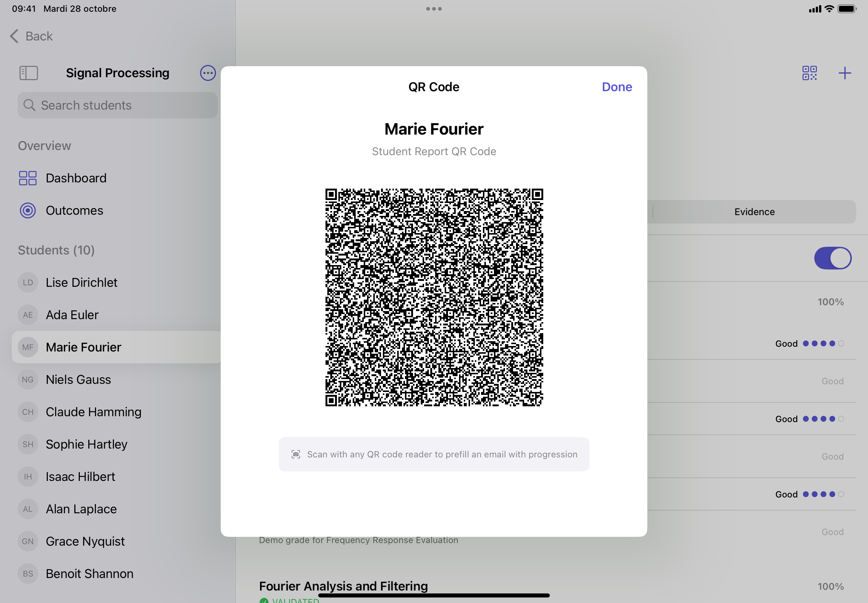The height and width of the screenshot is (603, 868).
Task: Select student Niels Gauss
Action: [78, 379]
